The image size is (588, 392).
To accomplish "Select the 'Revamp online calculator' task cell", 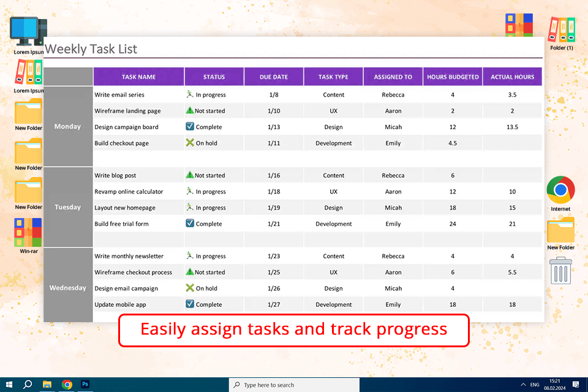I will tap(139, 191).
